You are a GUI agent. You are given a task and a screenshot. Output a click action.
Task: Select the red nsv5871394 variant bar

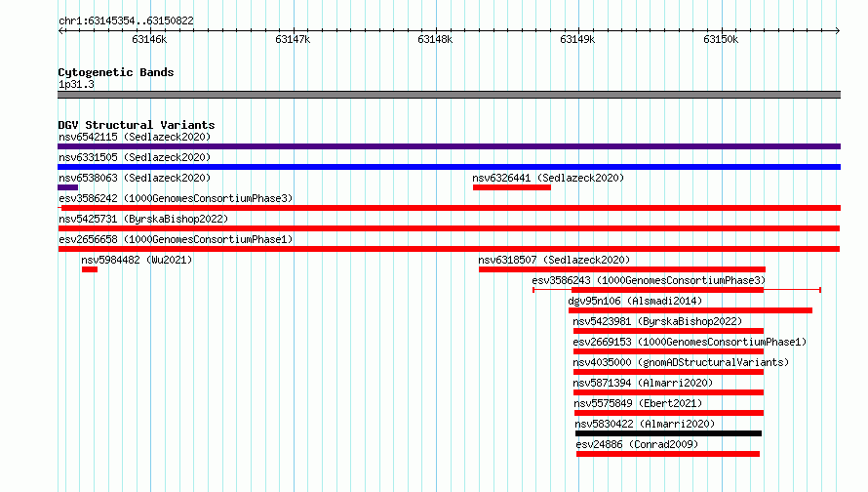[668, 392]
